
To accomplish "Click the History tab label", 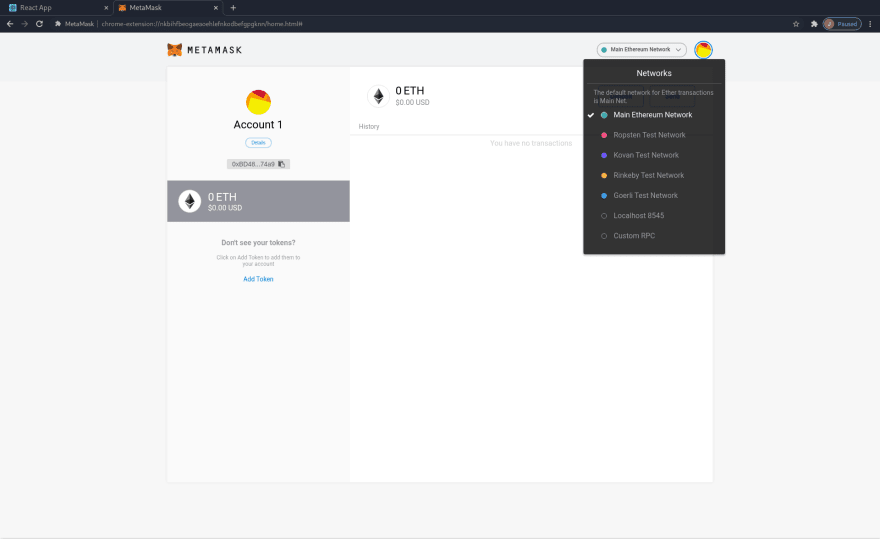I will click(x=369, y=126).
